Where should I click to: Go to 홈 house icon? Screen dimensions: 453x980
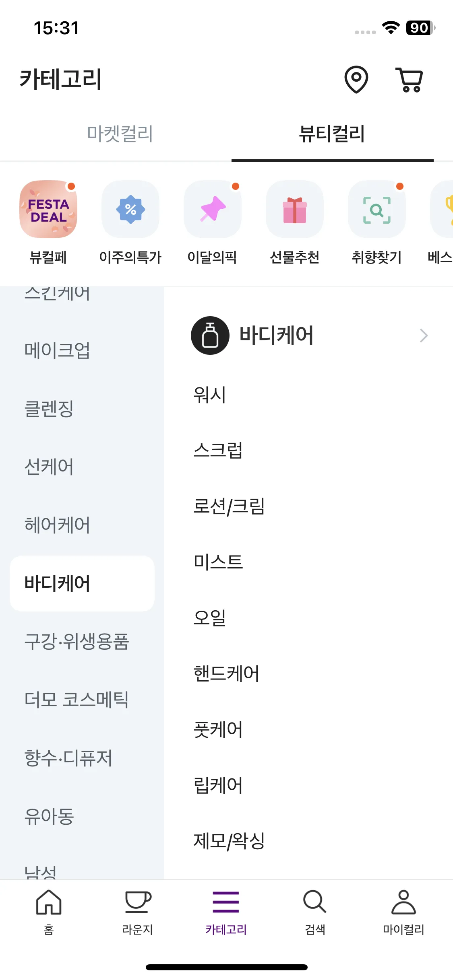(x=49, y=902)
